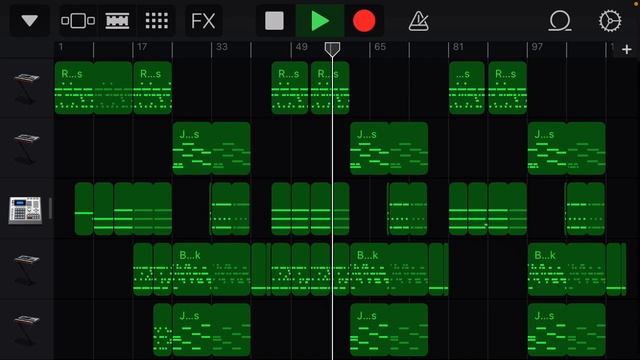Screen dimensions: 640x360
Task: Jump to bar 33 on the ruler
Action: click(222, 47)
